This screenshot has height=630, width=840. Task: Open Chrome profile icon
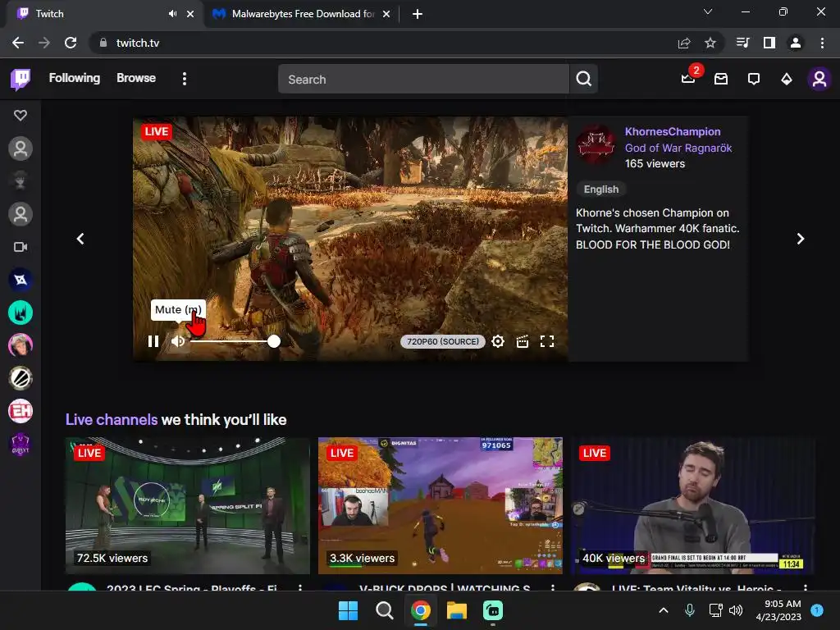coord(796,43)
